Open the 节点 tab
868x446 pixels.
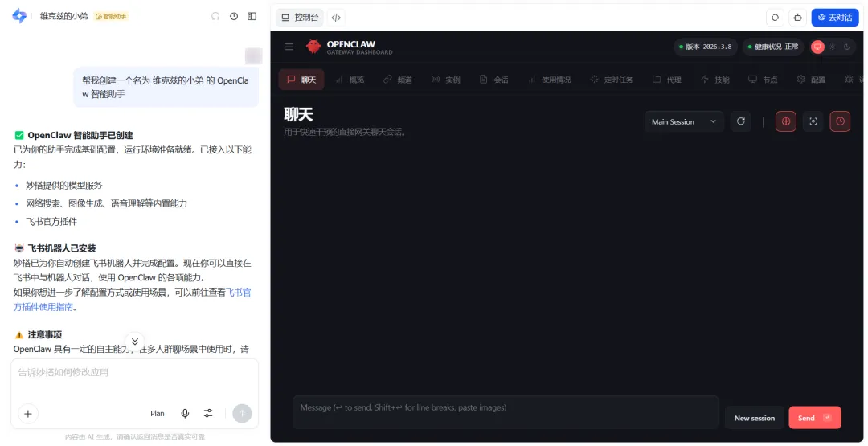coord(763,80)
